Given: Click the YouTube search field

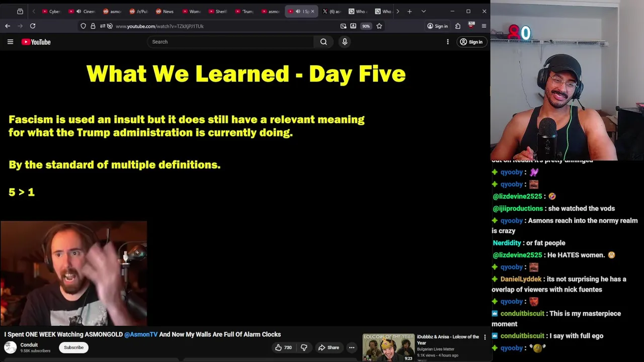Looking at the screenshot, I should (x=231, y=42).
